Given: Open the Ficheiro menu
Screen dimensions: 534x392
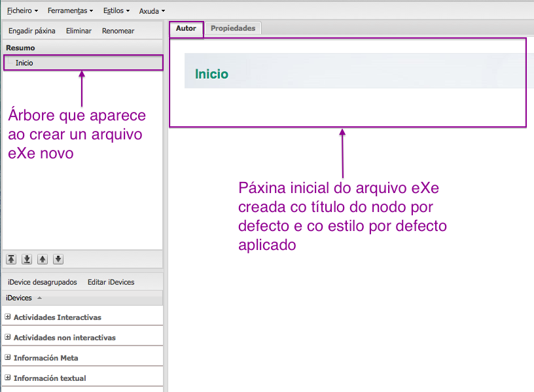Looking at the screenshot, I should coord(22,11).
